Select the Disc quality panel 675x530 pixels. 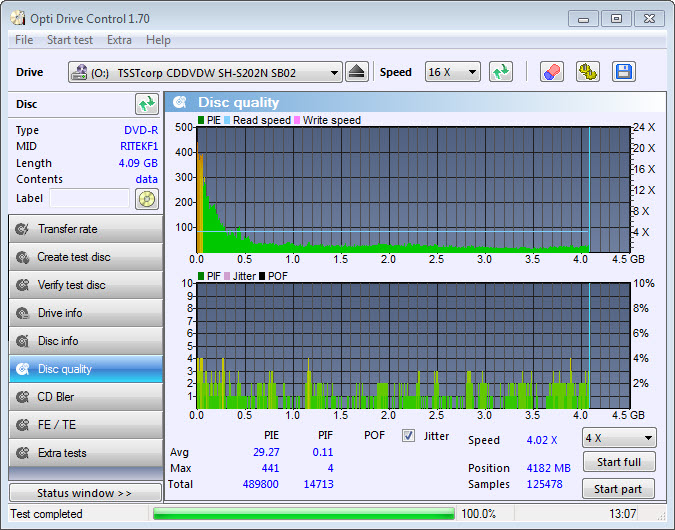tap(86, 369)
